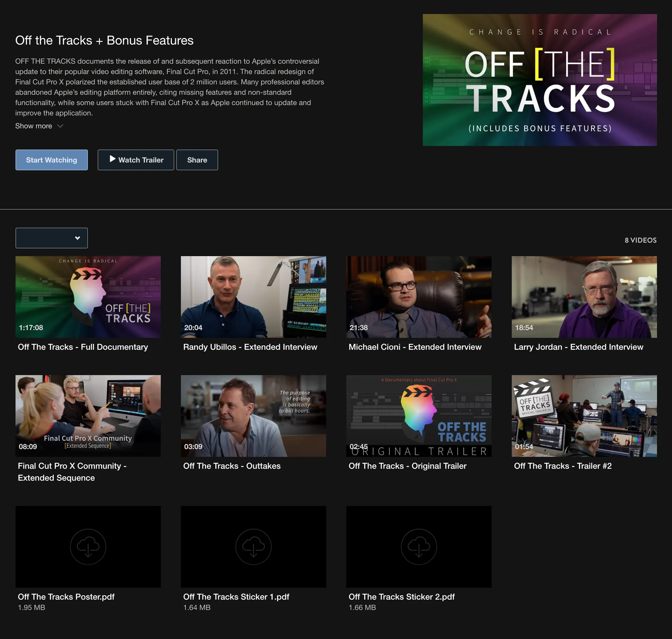Open the Original Trailer video thumbnail

click(419, 416)
